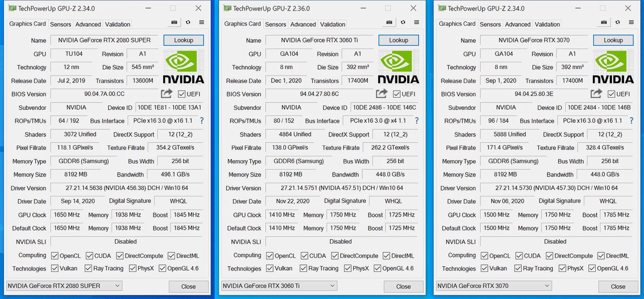Click Lookup button in RTX 3070 window
This screenshot has width=644, height=299.
[613, 40]
